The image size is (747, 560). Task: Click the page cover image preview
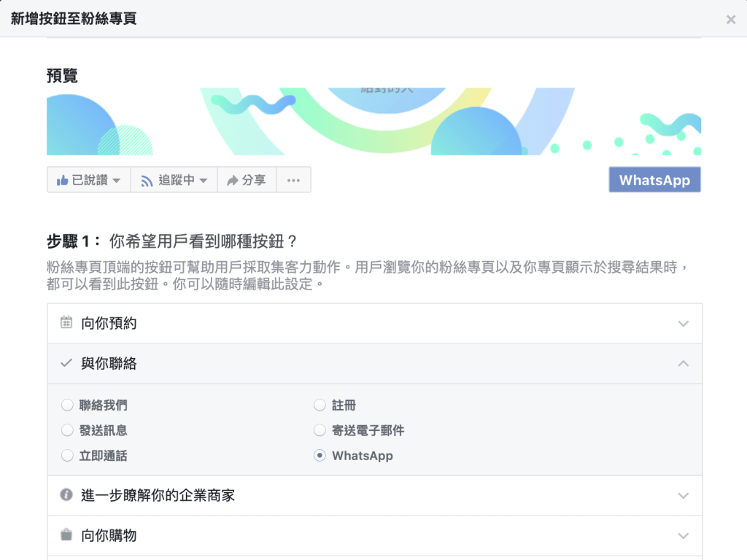[x=373, y=121]
